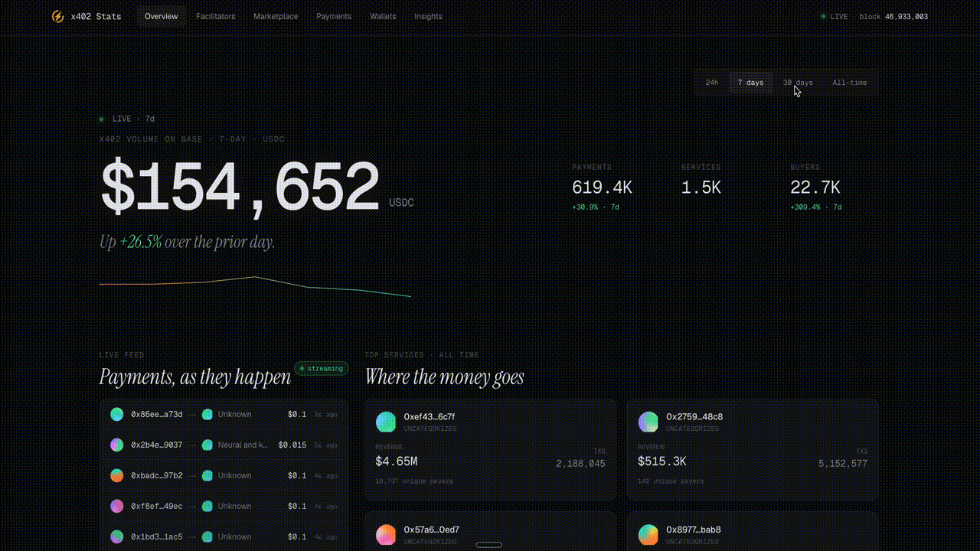Click avatar of payer 0xf8ef…49ec
The width and height of the screenshot is (980, 551).
point(116,506)
